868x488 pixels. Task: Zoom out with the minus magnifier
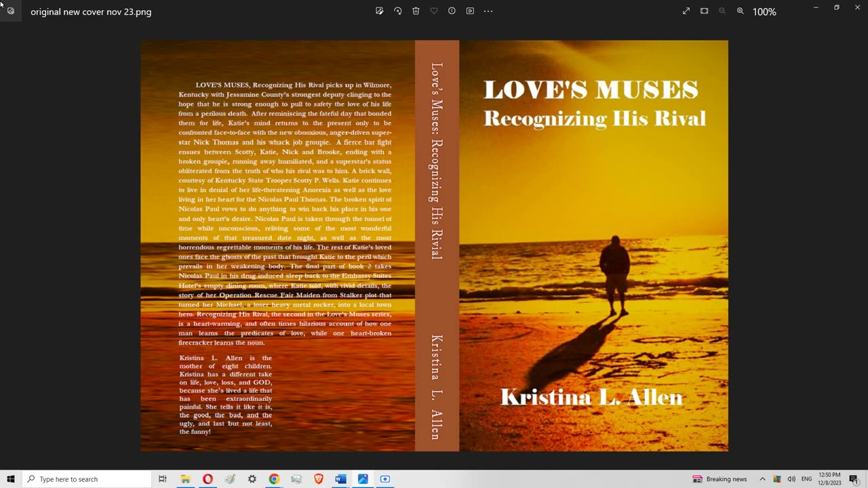pyautogui.click(x=722, y=11)
